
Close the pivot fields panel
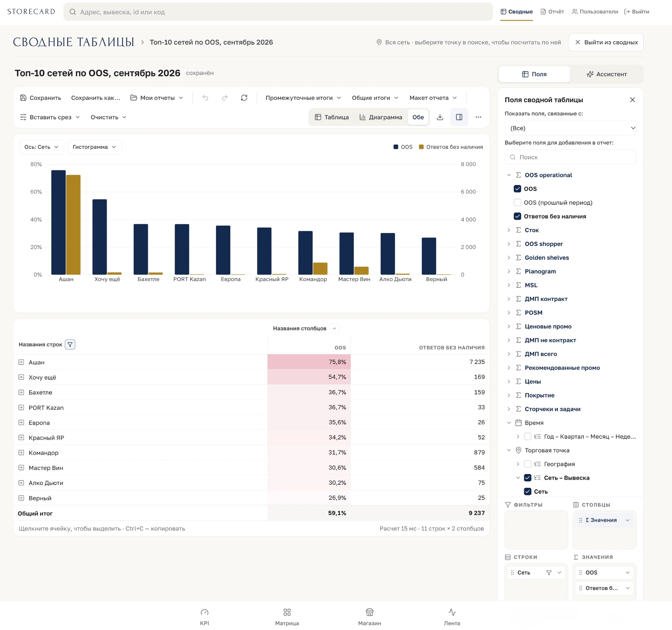(632, 100)
